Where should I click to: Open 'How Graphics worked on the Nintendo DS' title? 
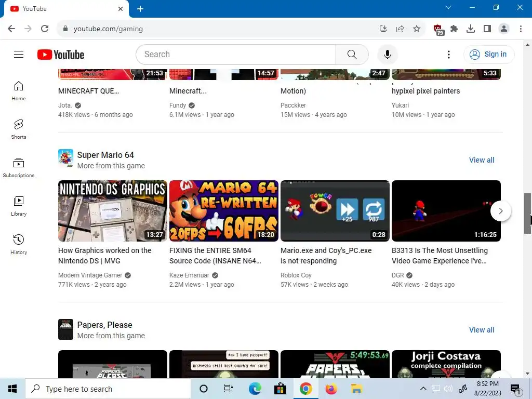[105, 256]
